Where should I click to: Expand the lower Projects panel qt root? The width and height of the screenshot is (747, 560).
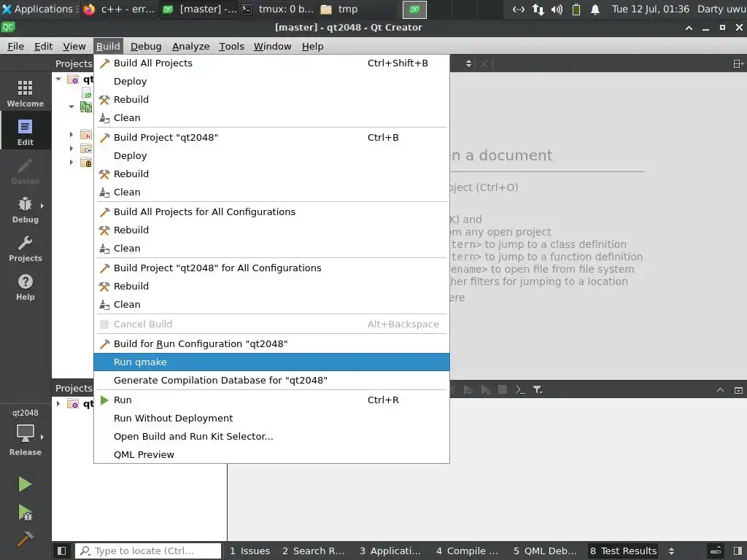[x=58, y=404]
